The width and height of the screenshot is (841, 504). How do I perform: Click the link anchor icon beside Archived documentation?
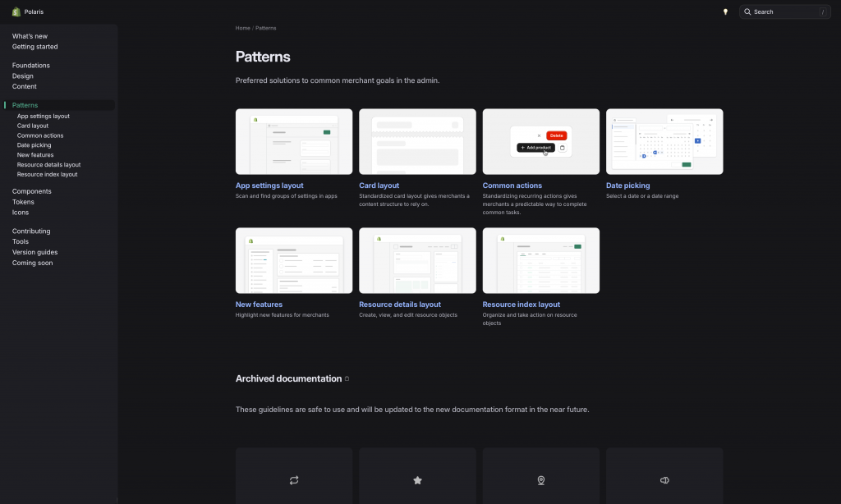point(347,378)
